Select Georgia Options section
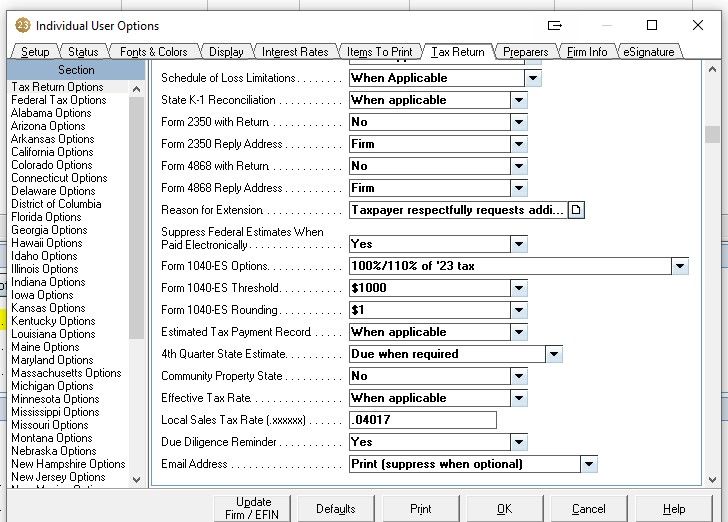Screen dimensions: 728x522 pos(49,230)
